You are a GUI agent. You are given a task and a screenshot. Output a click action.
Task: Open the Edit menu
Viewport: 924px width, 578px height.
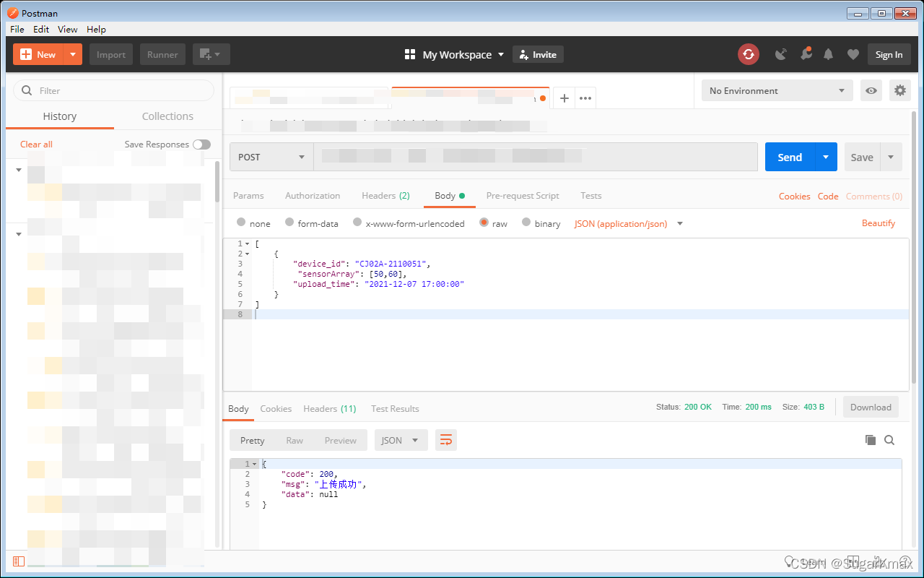click(41, 29)
